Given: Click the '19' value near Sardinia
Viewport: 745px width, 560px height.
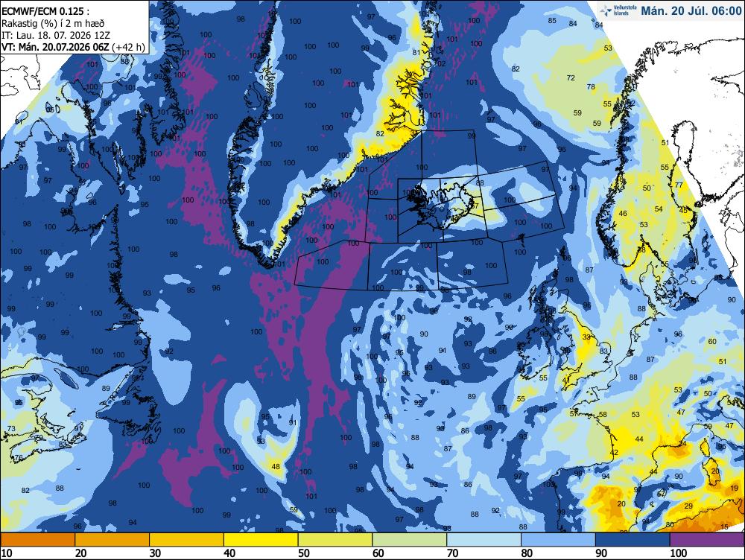Looking at the screenshot, I should 735,488.
